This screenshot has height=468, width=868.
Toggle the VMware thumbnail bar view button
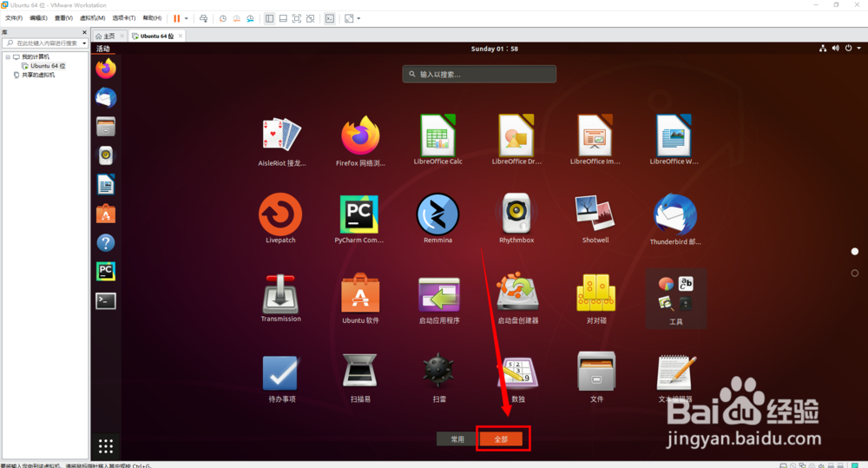(283, 19)
